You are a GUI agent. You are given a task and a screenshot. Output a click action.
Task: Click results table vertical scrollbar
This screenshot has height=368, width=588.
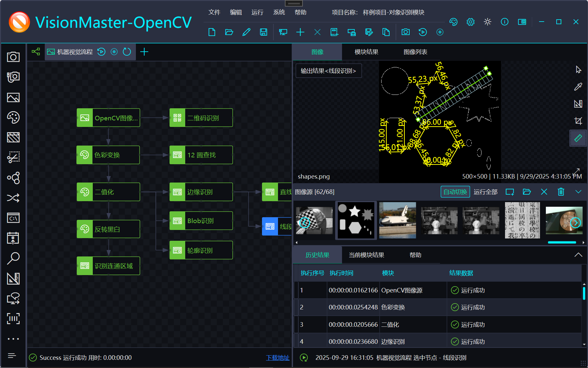coord(584,293)
